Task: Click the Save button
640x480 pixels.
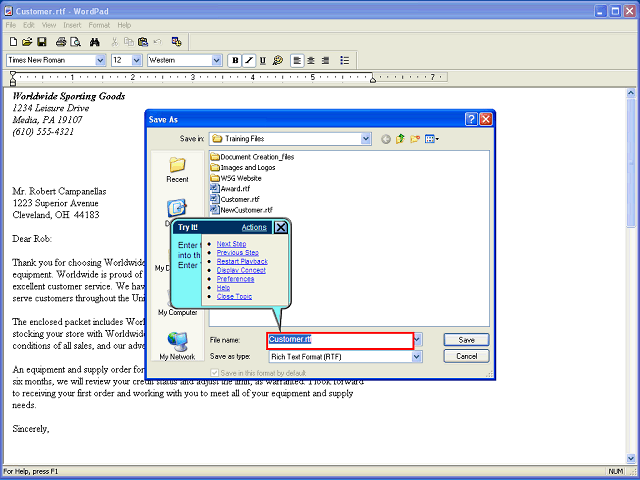Action: (467, 340)
